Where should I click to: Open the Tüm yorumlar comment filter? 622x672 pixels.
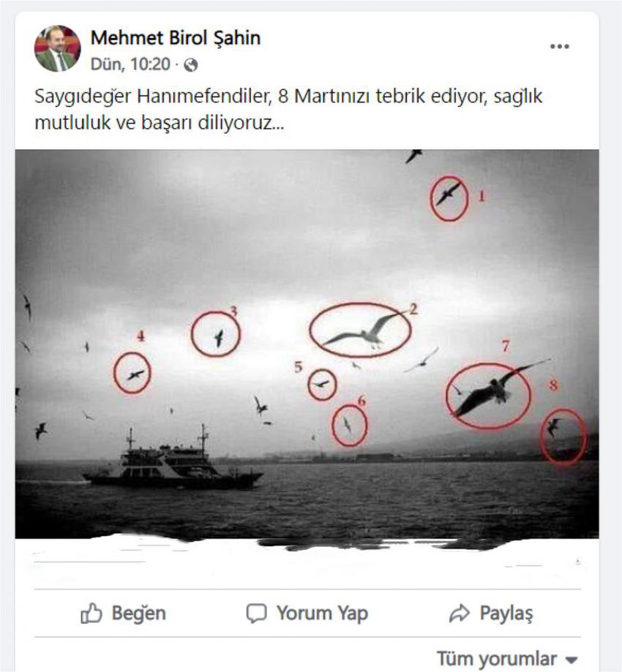click(x=507, y=659)
